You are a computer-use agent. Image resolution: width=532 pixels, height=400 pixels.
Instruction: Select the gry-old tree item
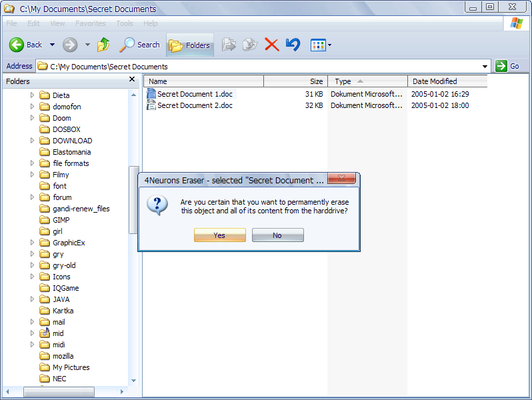point(64,265)
